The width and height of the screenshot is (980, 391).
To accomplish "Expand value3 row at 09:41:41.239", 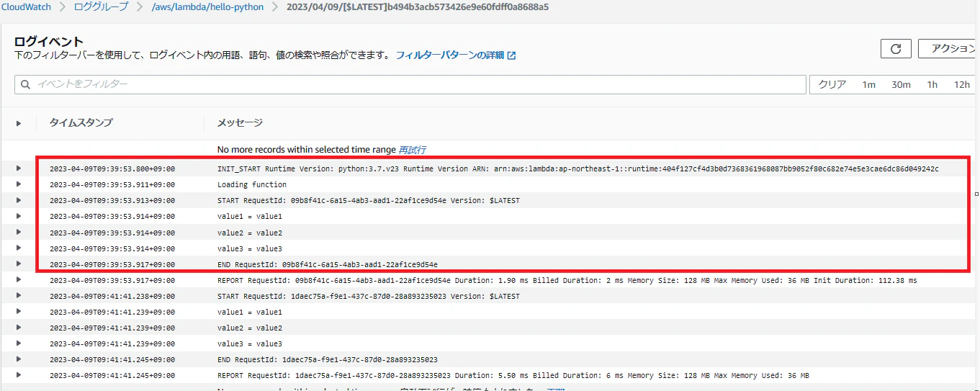I will point(19,343).
